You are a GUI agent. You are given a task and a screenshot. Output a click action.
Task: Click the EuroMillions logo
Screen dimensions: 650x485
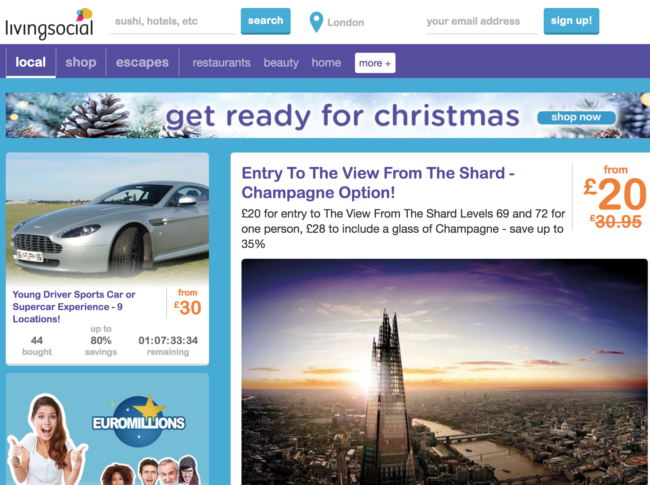coord(139,420)
